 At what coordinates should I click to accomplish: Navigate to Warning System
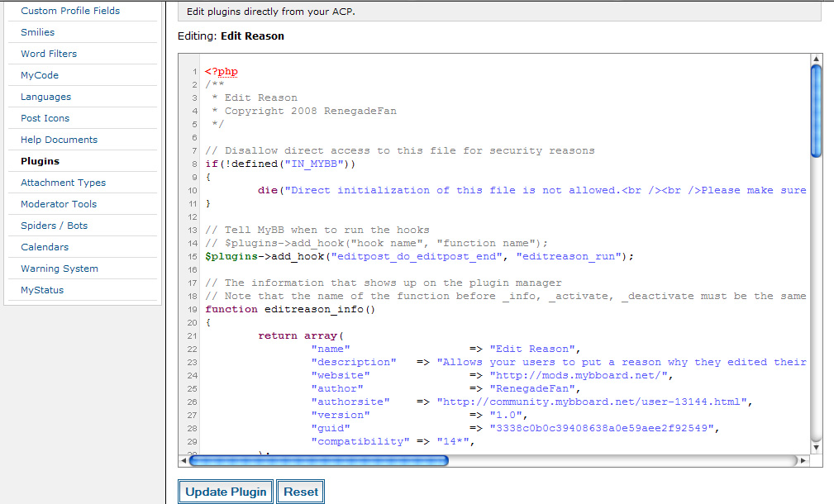point(60,269)
